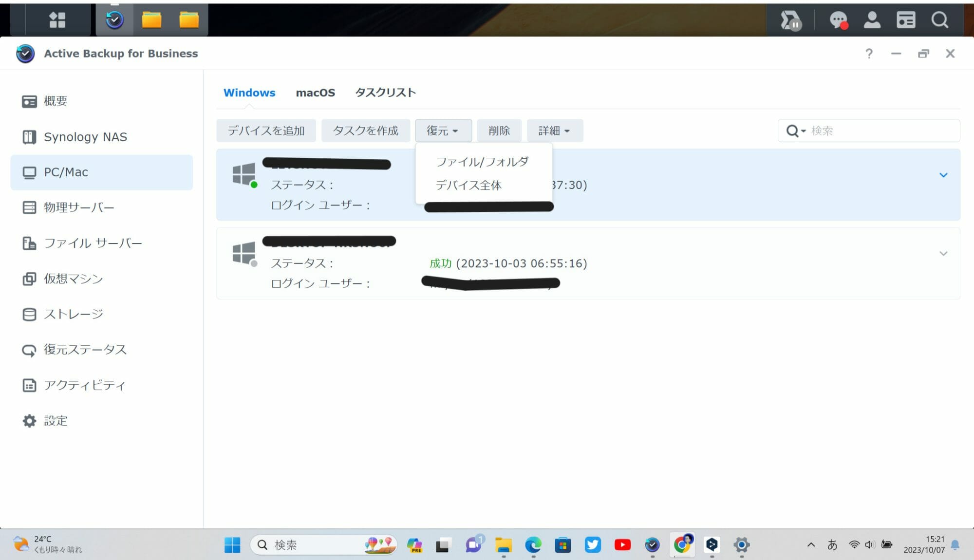Viewport: 974px width, 560px height.
Task: Focus the Windows taskbar 検索 box
Action: (x=323, y=545)
